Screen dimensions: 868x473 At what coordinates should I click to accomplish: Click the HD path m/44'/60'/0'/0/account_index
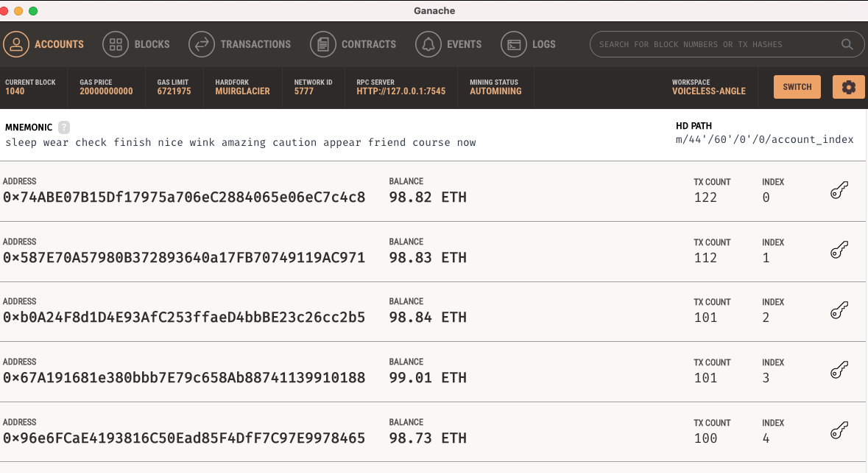click(x=764, y=139)
